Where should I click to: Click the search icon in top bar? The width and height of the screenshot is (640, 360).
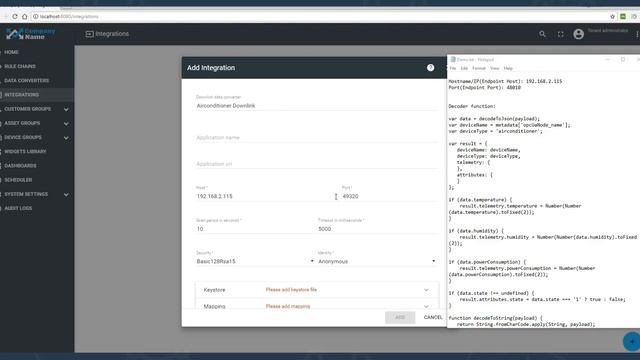pos(542,34)
